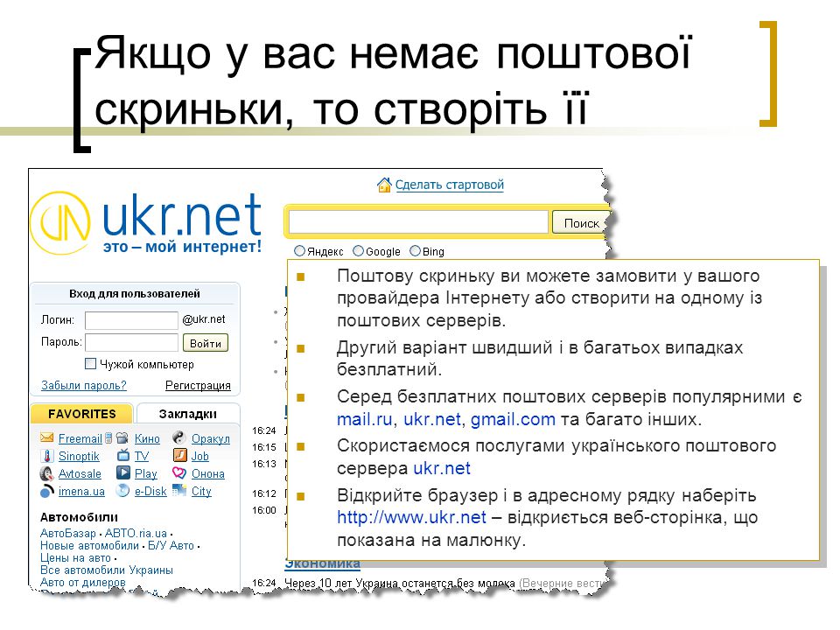Click the City icon
Screen dimensions: 840x630
point(178,490)
